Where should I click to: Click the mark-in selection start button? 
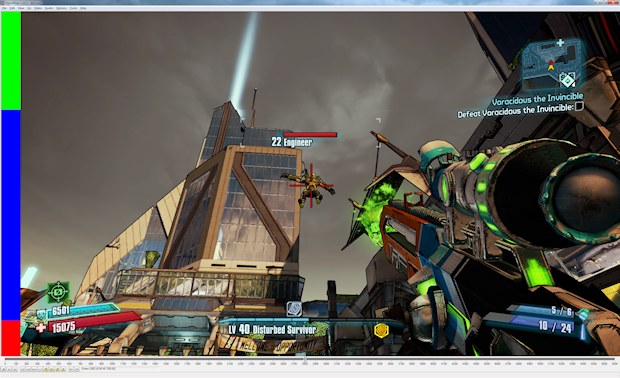[70, 369]
